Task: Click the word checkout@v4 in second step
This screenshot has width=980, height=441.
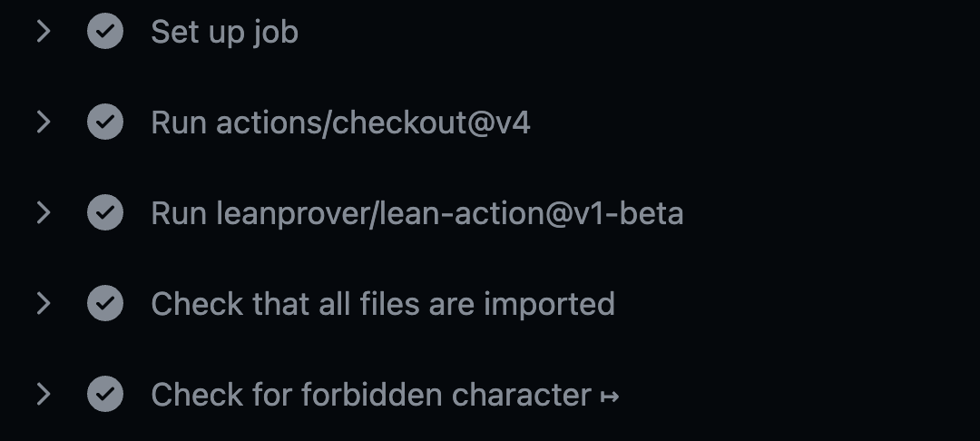Action: coord(431,122)
